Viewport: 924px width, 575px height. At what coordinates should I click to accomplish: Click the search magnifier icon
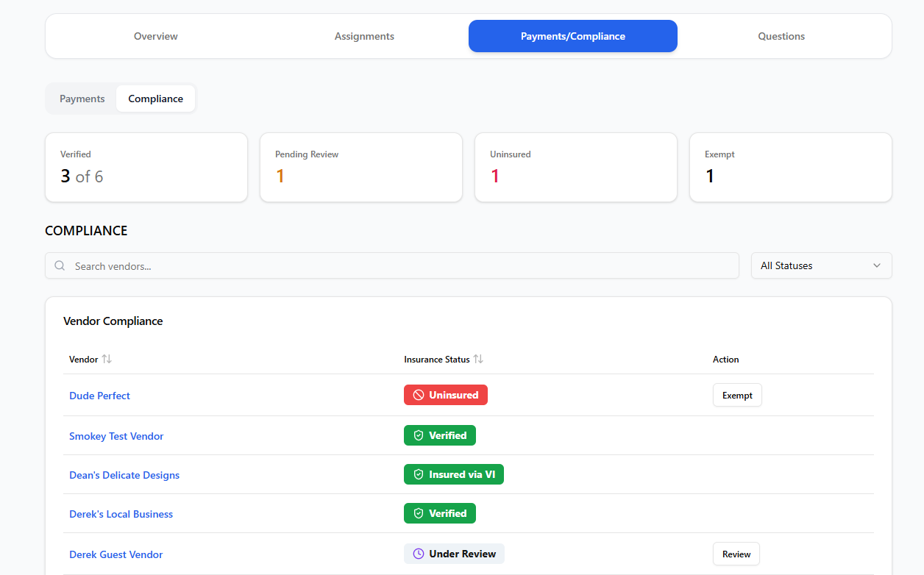click(x=60, y=265)
